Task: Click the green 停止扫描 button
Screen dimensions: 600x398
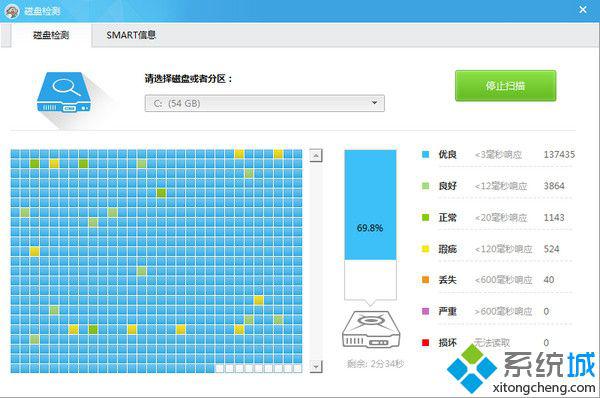Action: click(505, 86)
